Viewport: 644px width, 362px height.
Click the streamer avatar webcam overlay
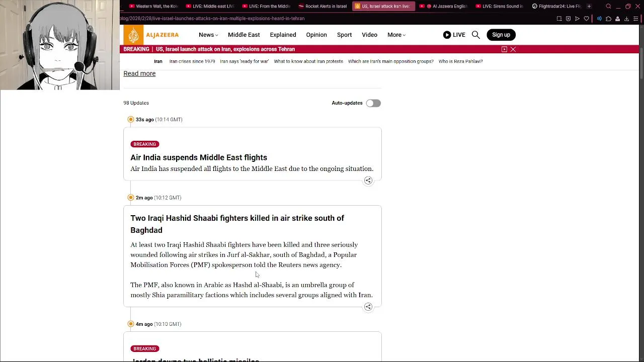click(60, 45)
